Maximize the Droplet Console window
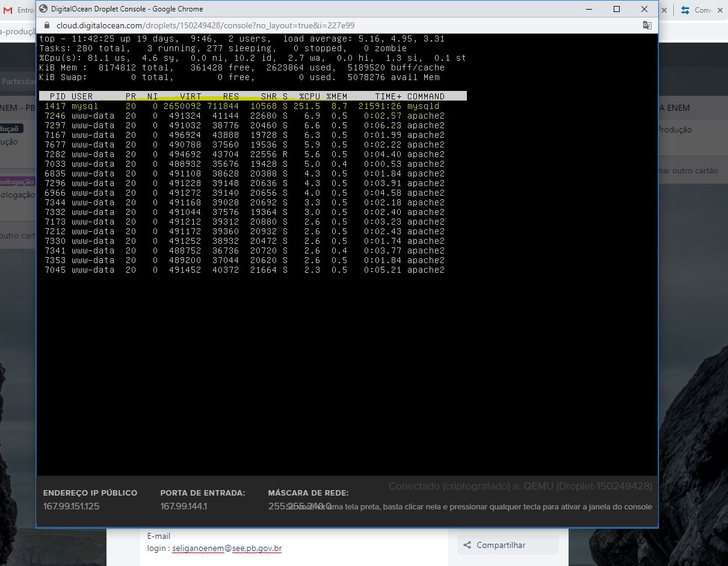The width and height of the screenshot is (728, 566). tap(617, 9)
